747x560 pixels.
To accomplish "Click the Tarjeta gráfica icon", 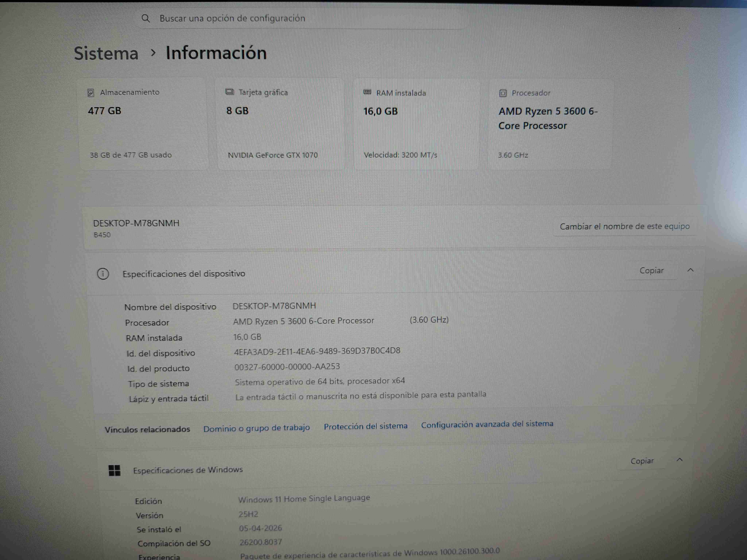I will click(x=230, y=92).
